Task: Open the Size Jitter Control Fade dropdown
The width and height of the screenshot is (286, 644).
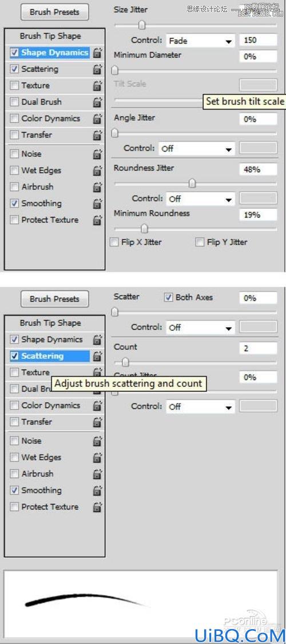Action: (x=200, y=41)
